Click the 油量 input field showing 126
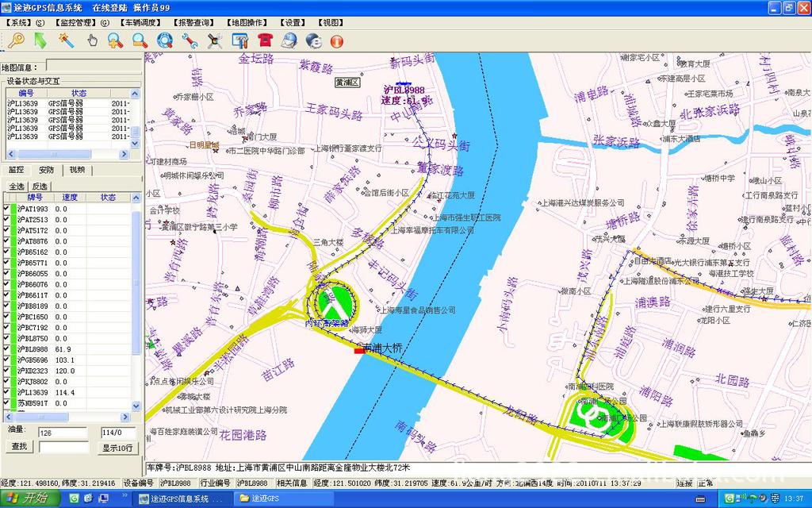 [x=62, y=433]
